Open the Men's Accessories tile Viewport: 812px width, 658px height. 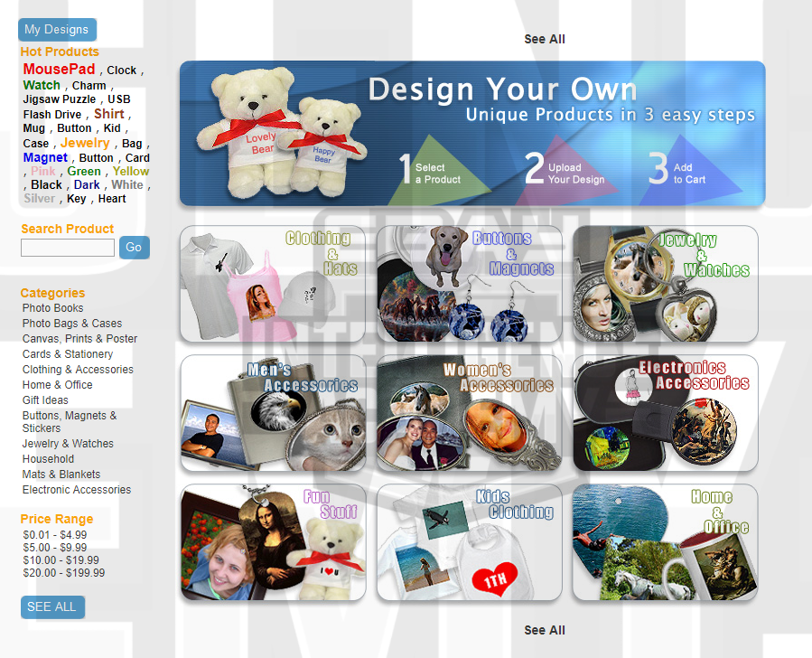pyautogui.click(x=273, y=413)
